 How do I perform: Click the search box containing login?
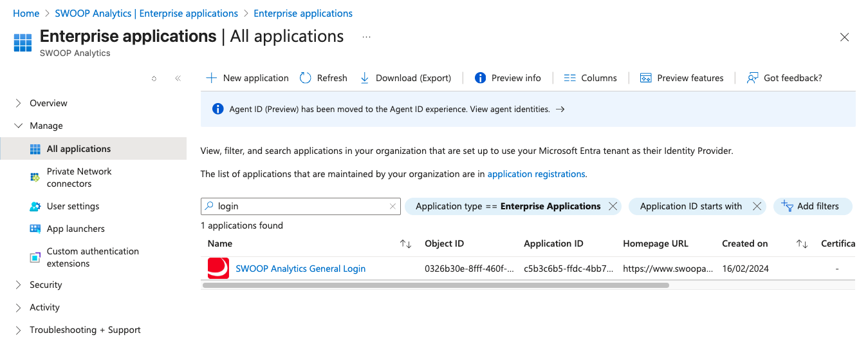click(300, 206)
